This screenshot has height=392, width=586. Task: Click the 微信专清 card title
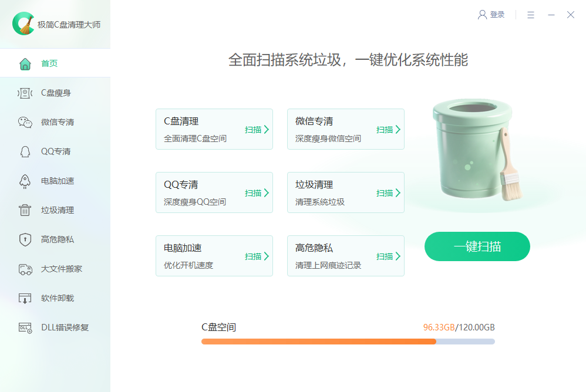pos(314,121)
